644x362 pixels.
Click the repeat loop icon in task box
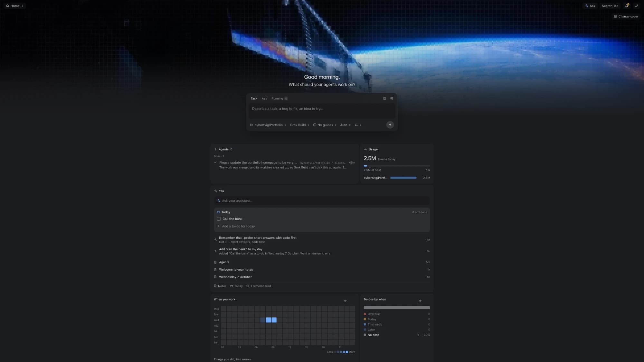(358, 125)
